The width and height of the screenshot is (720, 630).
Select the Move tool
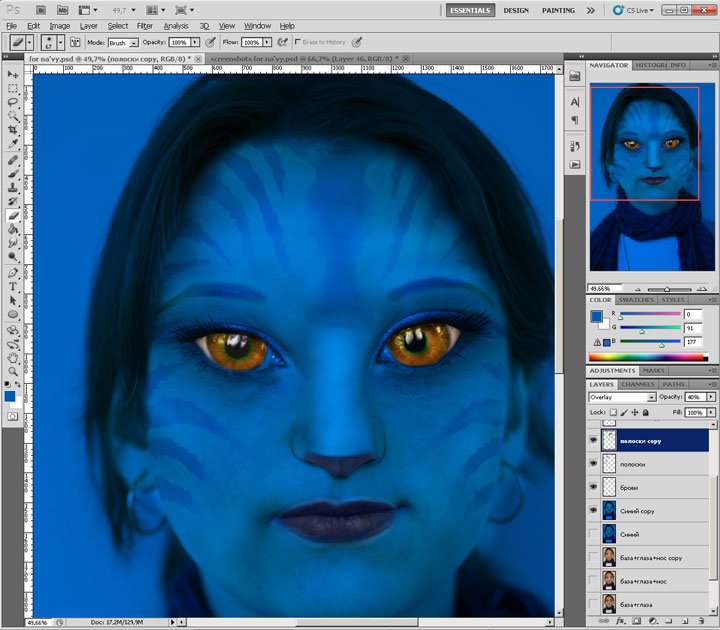(x=13, y=75)
